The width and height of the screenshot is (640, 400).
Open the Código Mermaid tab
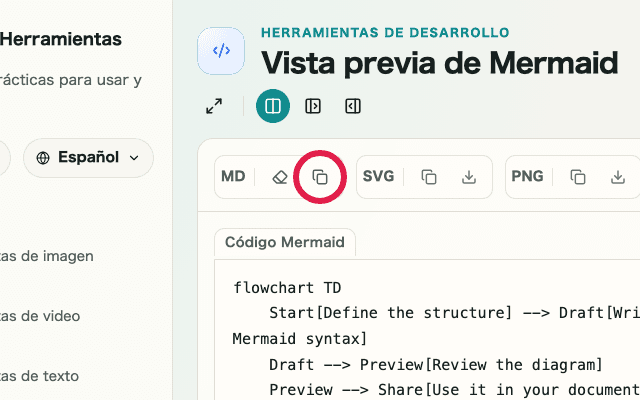tap(285, 242)
